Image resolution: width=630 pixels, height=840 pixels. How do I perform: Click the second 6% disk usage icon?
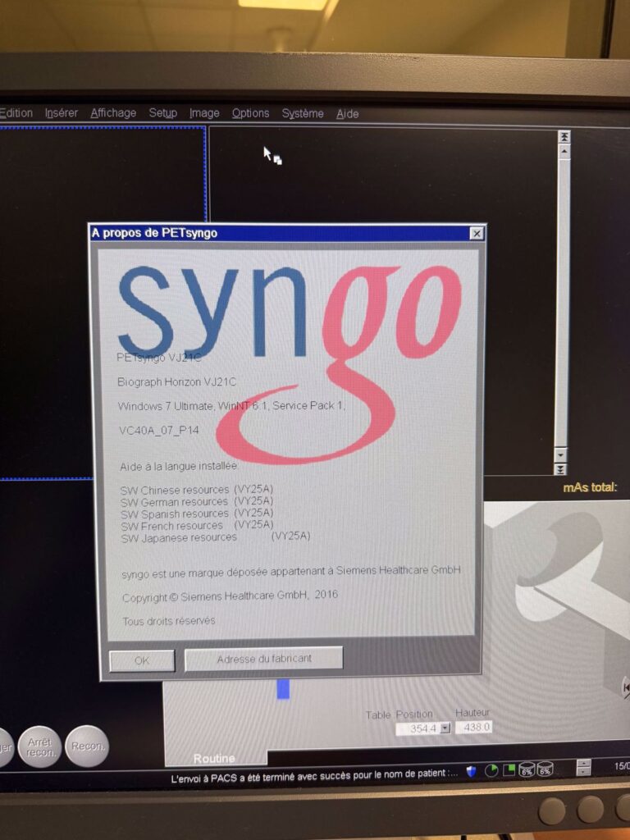point(545,769)
